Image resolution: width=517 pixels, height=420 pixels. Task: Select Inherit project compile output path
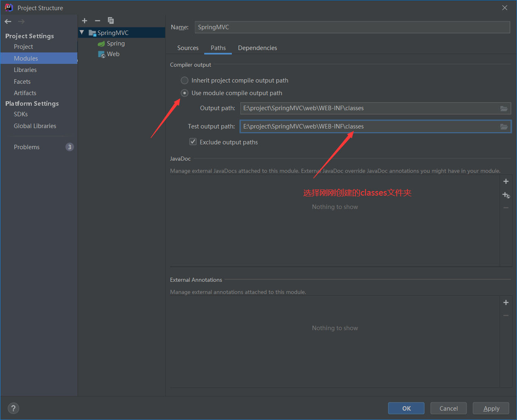tap(185, 81)
